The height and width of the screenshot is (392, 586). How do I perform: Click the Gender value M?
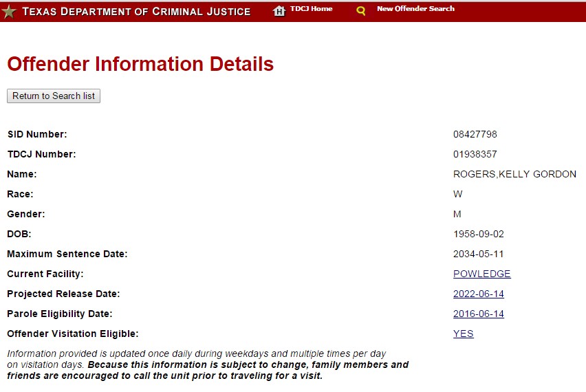(457, 214)
